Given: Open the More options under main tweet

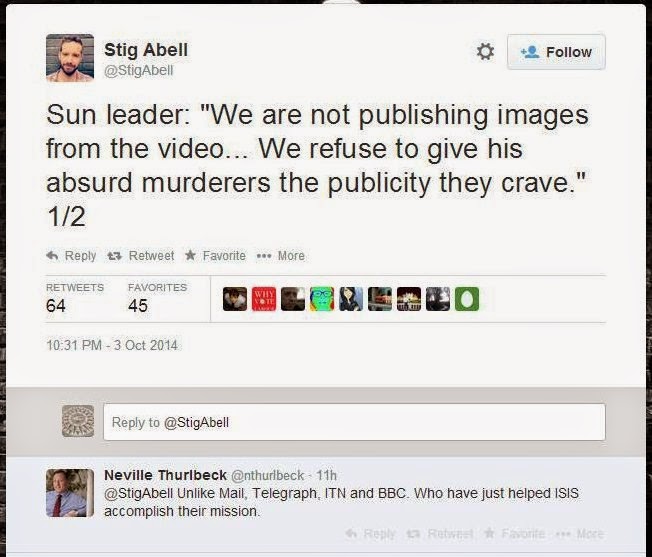Looking at the screenshot, I should 281,256.
